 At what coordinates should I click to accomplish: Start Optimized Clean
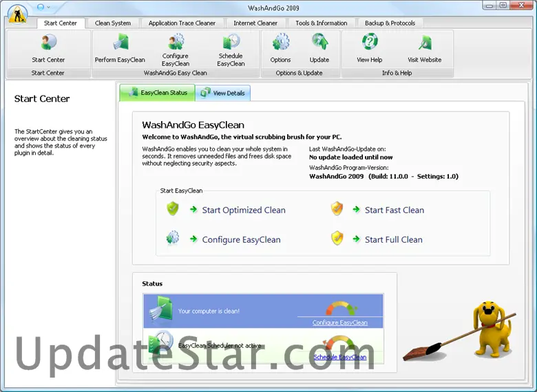pos(244,210)
